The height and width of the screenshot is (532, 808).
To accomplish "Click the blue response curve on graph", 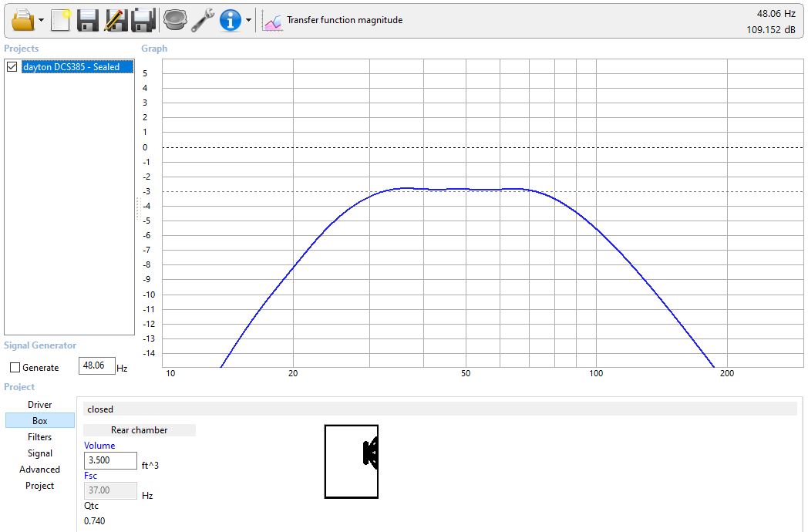I will pos(466,189).
